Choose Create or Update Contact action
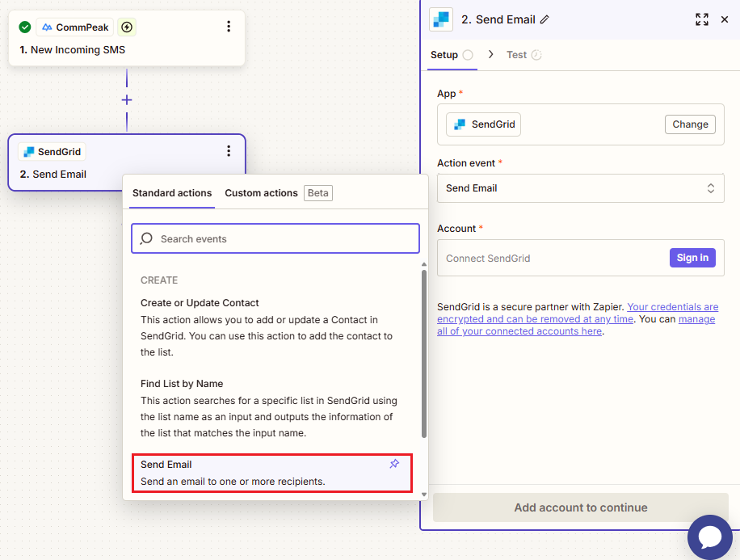This screenshot has width=740, height=560. coord(271,327)
